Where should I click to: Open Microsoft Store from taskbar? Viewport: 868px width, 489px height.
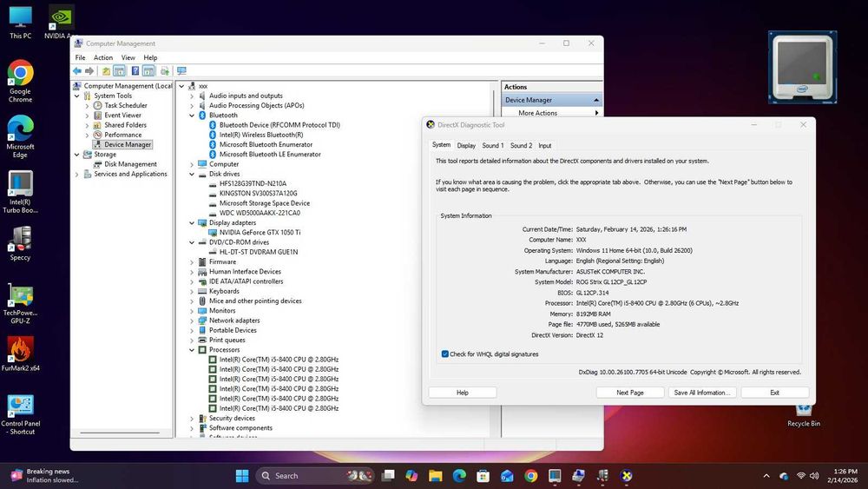pyautogui.click(x=483, y=476)
